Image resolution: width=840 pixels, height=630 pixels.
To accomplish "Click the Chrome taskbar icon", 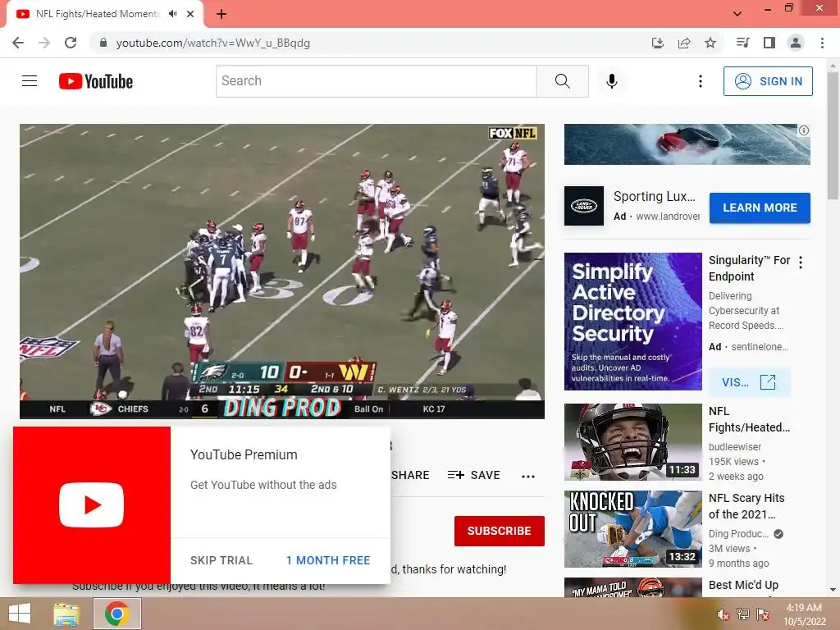I will click(x=117, y=614).
